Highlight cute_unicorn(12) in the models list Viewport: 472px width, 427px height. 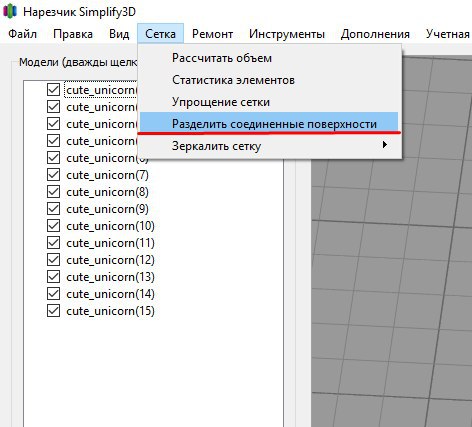[x=110, y=260]
